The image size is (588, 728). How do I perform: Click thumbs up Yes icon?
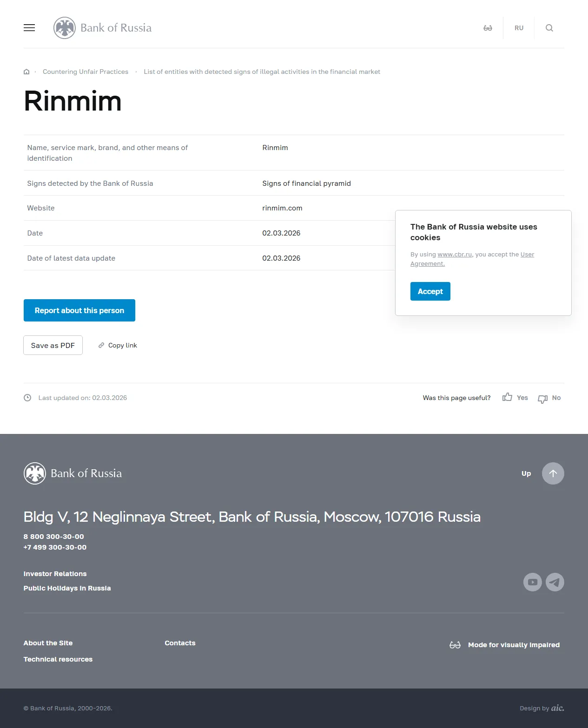[x=507, y=397]
